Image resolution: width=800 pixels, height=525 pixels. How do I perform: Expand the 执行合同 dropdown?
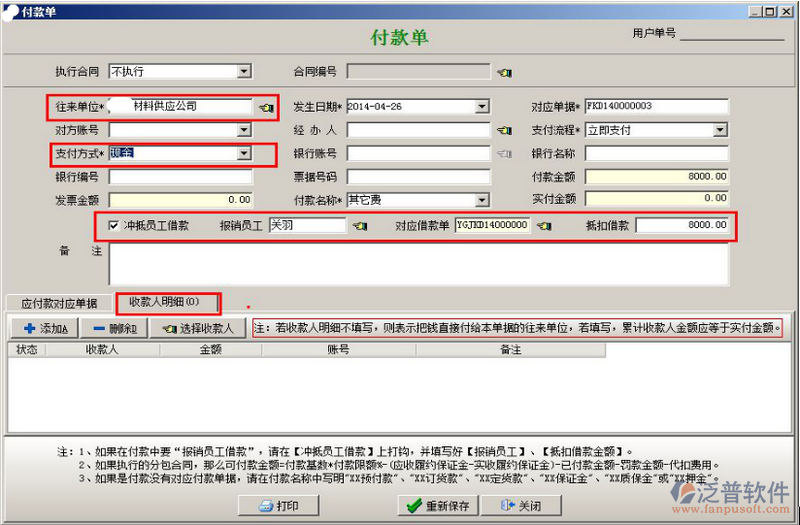pyautogui.click(x=244, y=72)
